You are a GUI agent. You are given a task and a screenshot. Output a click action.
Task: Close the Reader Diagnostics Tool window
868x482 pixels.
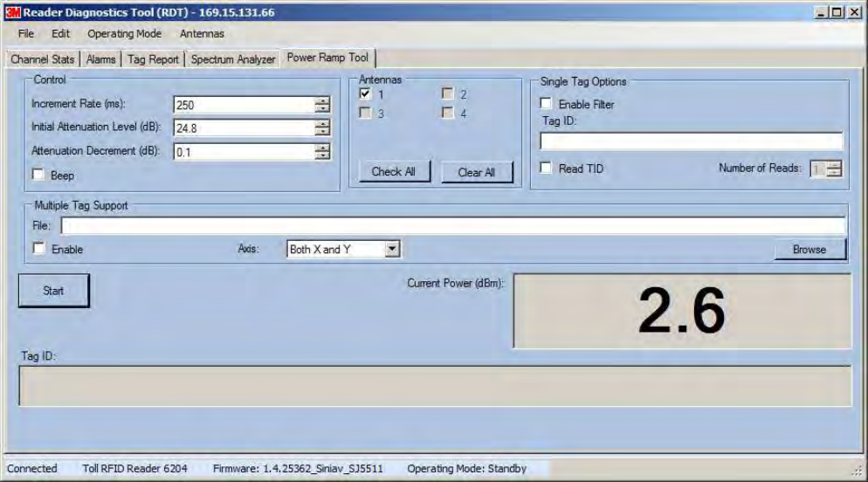point(854,12)
